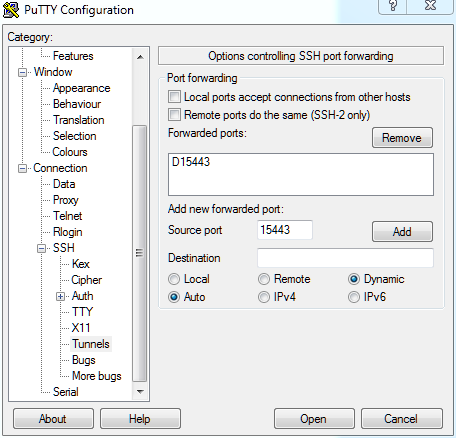Viewport: 456px width, 438px height.
Task: Choose IPv6 address family
Action: point(354,297)
